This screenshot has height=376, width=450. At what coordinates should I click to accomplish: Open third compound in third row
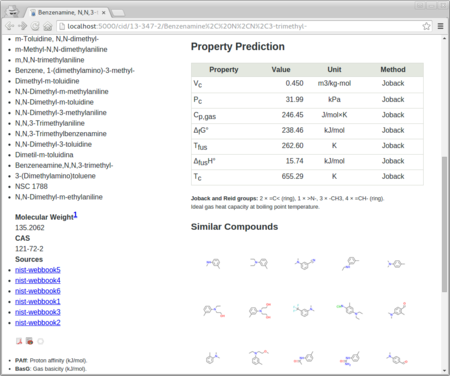[x=304, y=358]
